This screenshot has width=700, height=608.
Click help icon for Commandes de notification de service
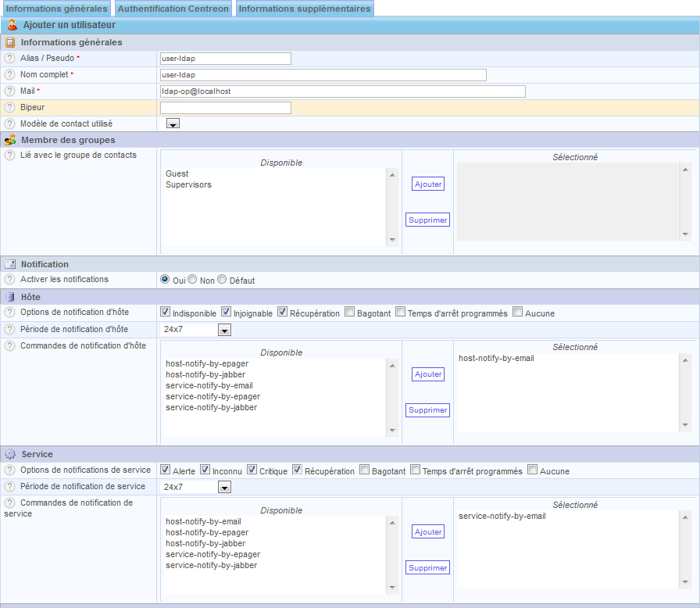click(x=10, y=503)
